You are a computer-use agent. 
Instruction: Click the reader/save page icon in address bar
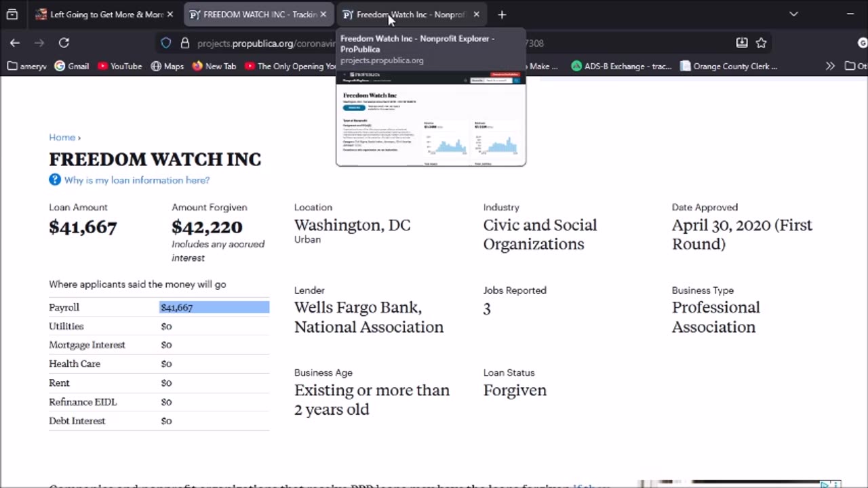click(742, 43)
